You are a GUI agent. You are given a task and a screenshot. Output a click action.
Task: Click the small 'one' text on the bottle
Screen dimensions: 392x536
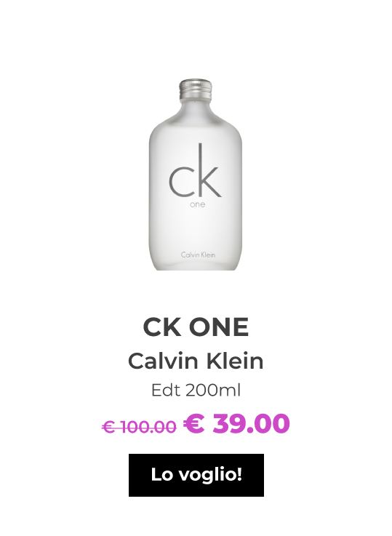[x=198, y=204]
